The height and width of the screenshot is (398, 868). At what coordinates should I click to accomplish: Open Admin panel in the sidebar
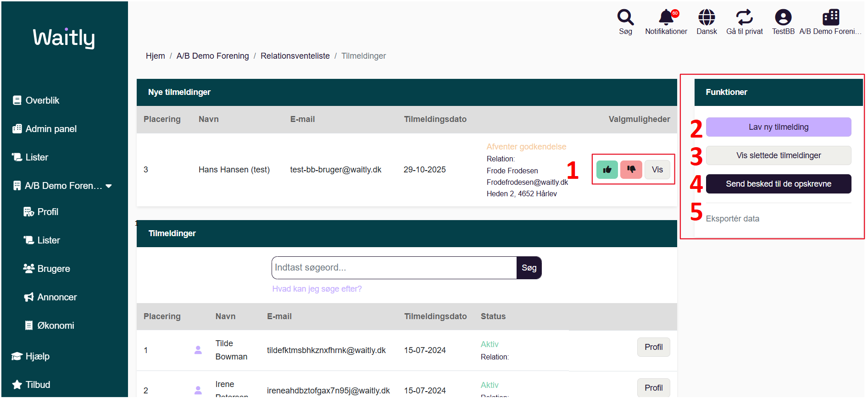(45, 129)
